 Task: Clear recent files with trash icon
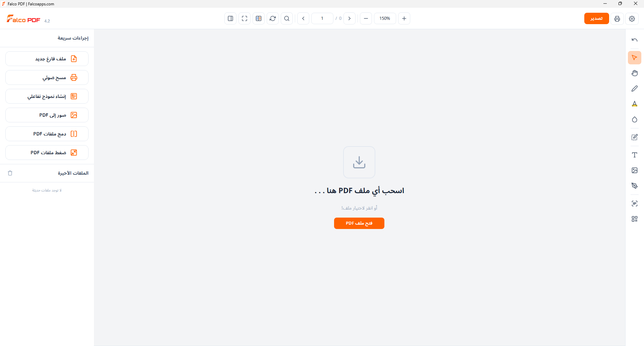click(x=10, y=173)
